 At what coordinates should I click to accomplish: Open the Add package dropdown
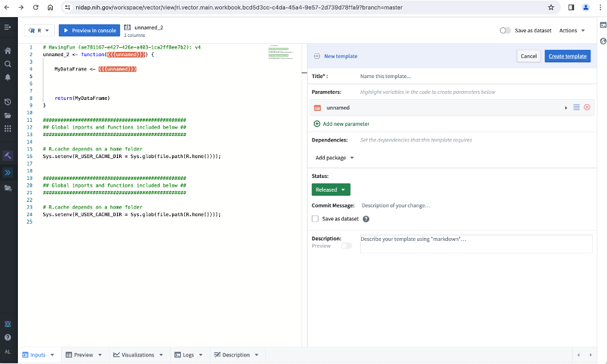[x=335, y=157]
